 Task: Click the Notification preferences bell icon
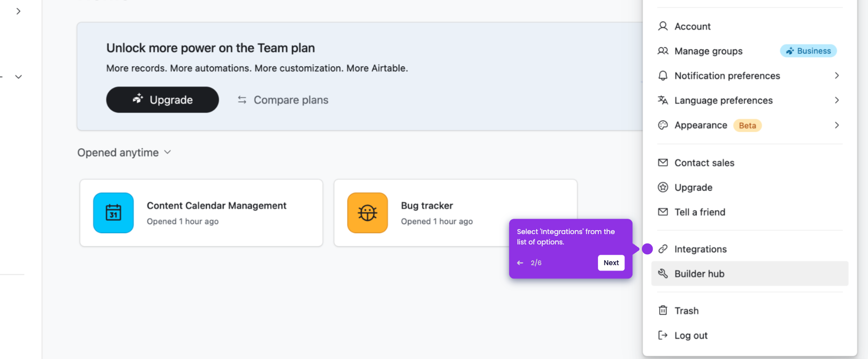coord(663,76)
